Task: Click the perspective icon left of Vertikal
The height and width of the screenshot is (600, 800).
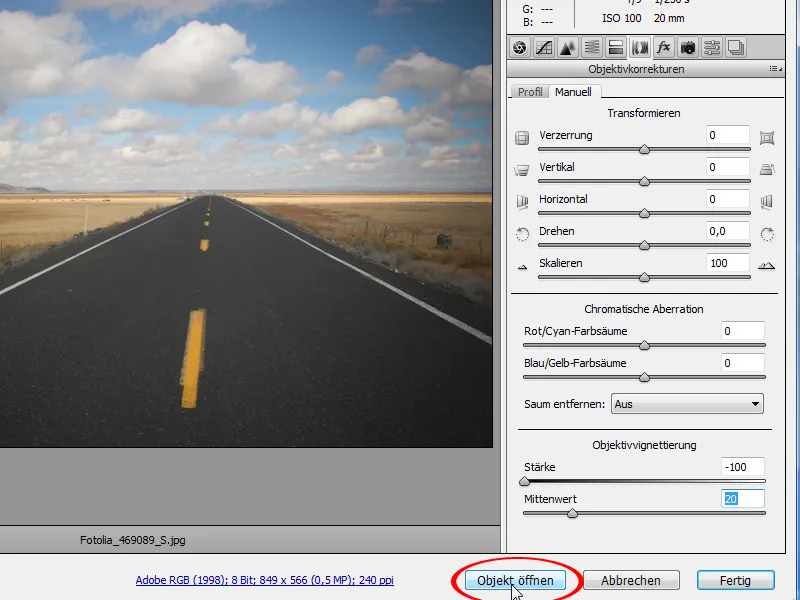Action: (521, 170)
